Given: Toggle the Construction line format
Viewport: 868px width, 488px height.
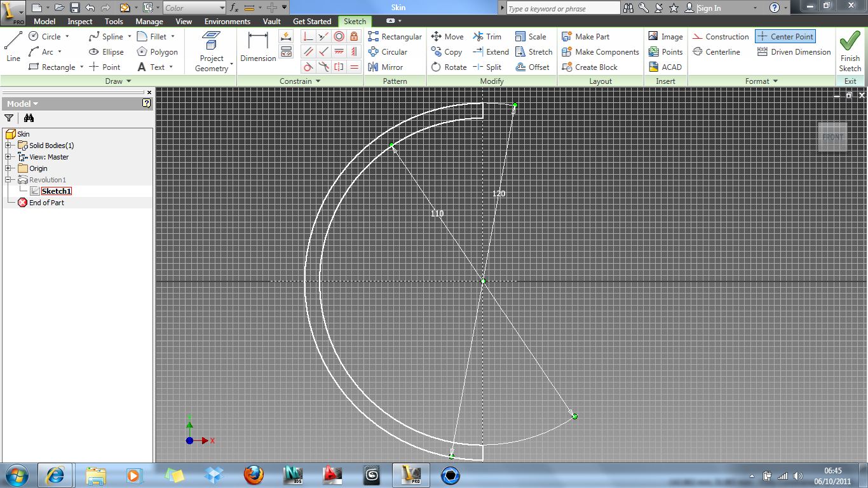Looking at the screenshot, I should 721,36.
